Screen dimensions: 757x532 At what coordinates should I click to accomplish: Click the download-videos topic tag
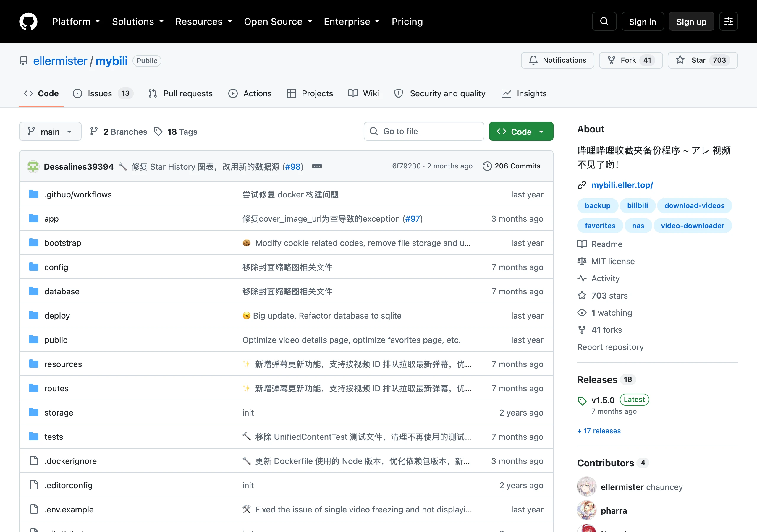694,206
